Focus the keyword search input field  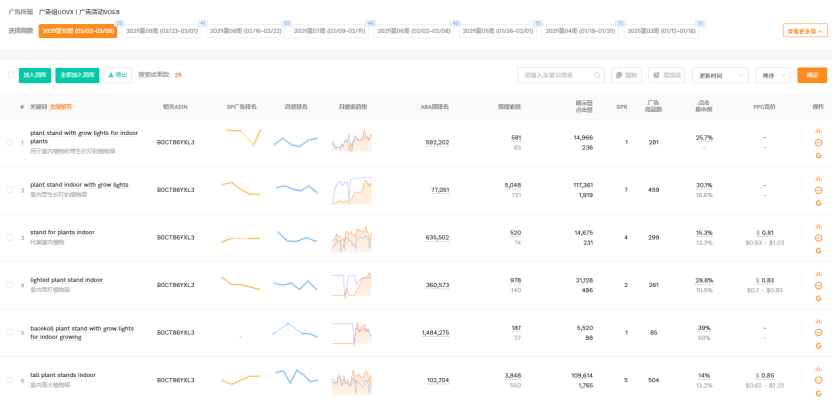point(555,75)
